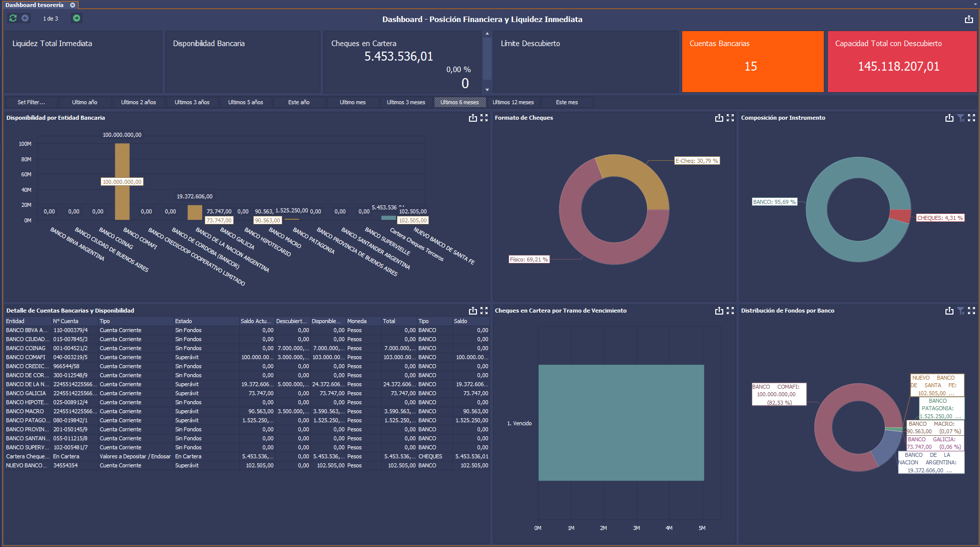Select the Este año filter
980x547 pixels.
click(299, 102)
